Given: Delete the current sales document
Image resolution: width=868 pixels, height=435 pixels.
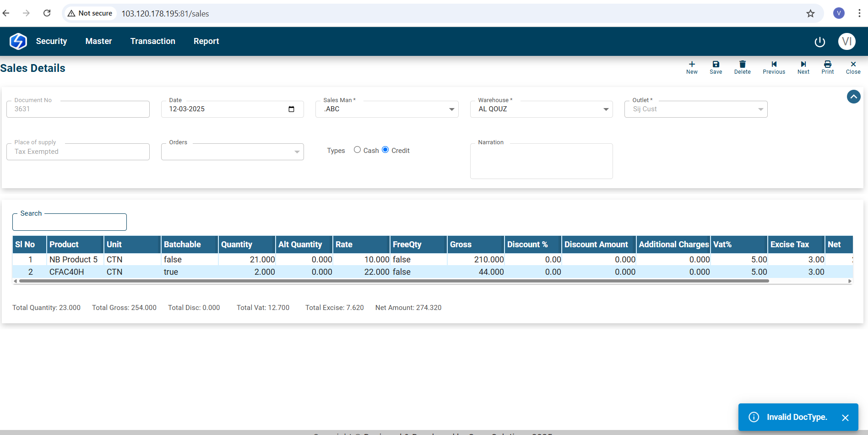Looking at the screenshot, I should coord(742,65).
